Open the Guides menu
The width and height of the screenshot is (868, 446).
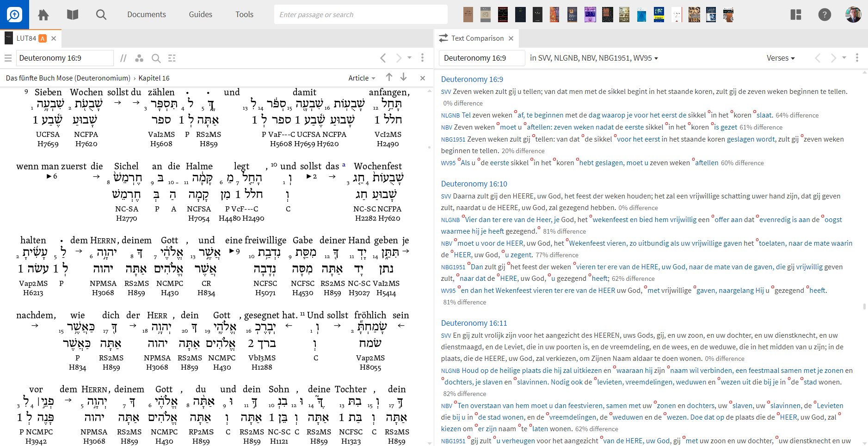point(201,14)
